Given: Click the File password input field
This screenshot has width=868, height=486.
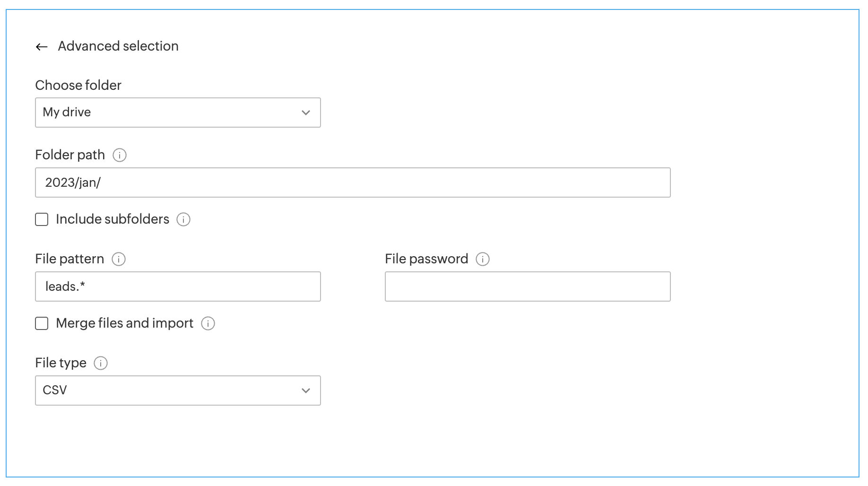Looking at the screenshot, I should pyautogui.click(x=528, y=286).
